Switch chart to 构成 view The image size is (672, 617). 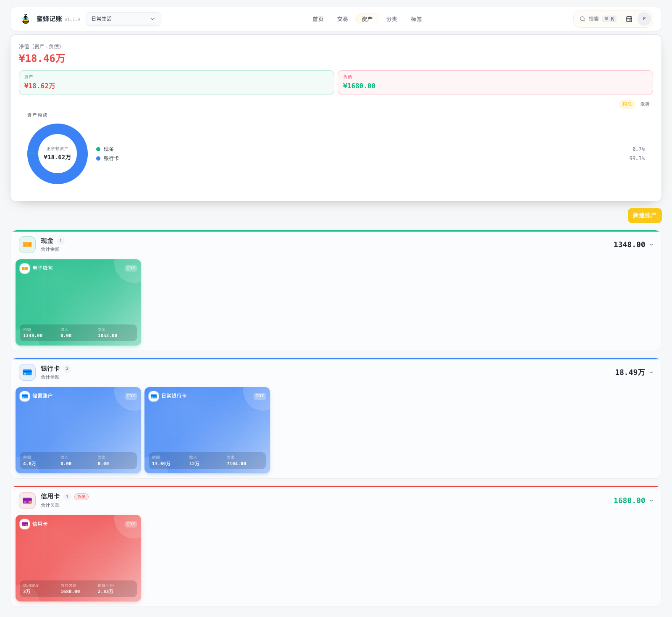[627, 104]
